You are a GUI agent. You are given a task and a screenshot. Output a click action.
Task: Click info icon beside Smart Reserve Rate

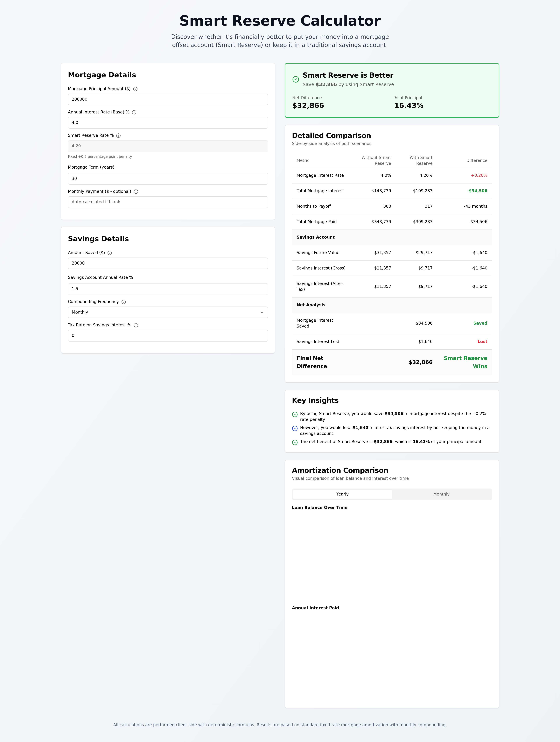[118, 135]
